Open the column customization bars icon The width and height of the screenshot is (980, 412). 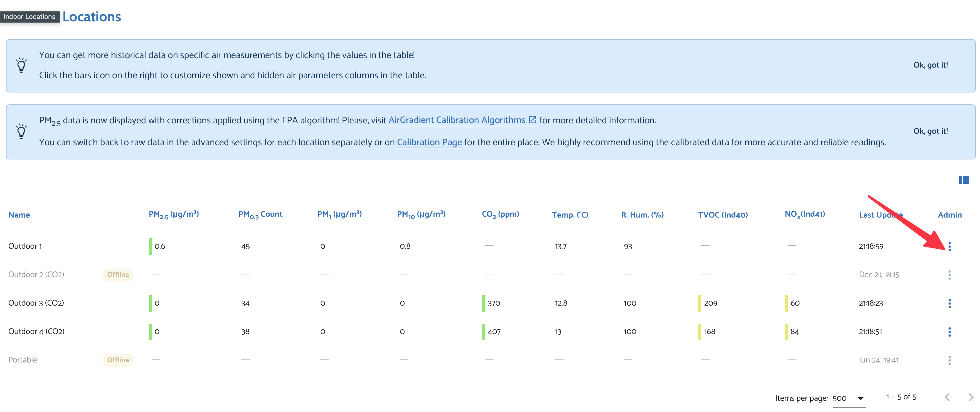964,180
